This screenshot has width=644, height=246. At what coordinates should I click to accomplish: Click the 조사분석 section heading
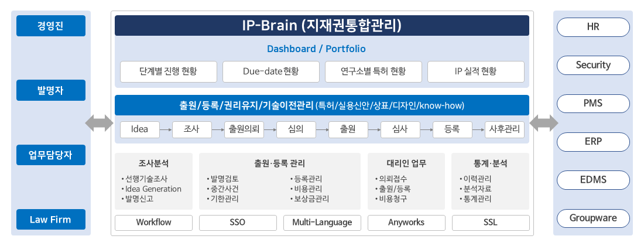click(x=153, y=163)
